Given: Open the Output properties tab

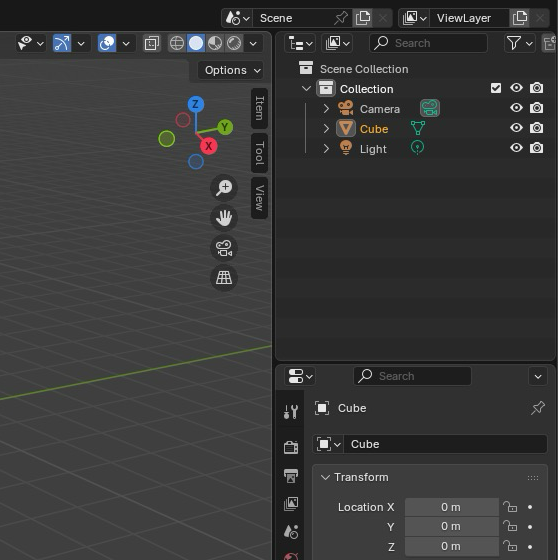Looking at the screenshot, I should tap(291, 475).
